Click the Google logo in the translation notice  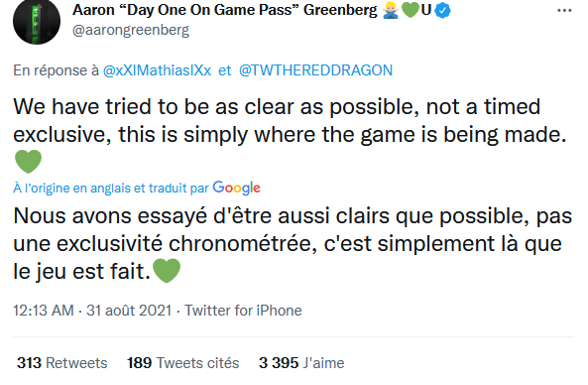[x=237, y=188]
